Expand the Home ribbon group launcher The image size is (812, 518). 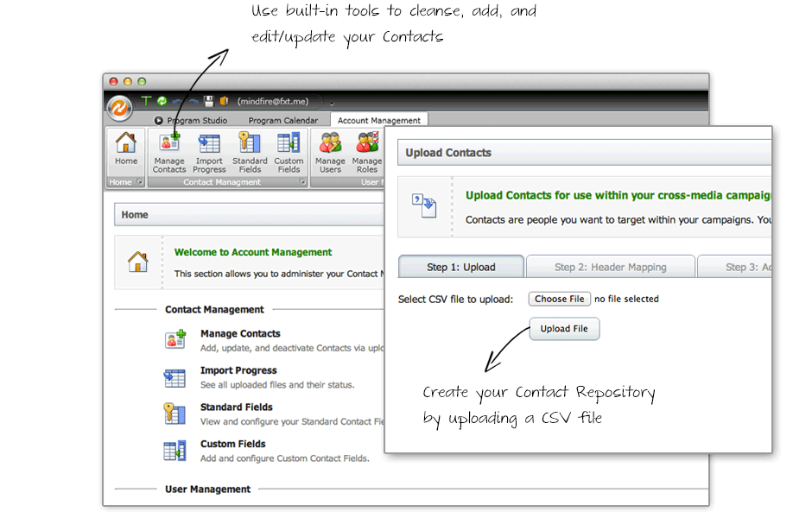click(140, 182)
